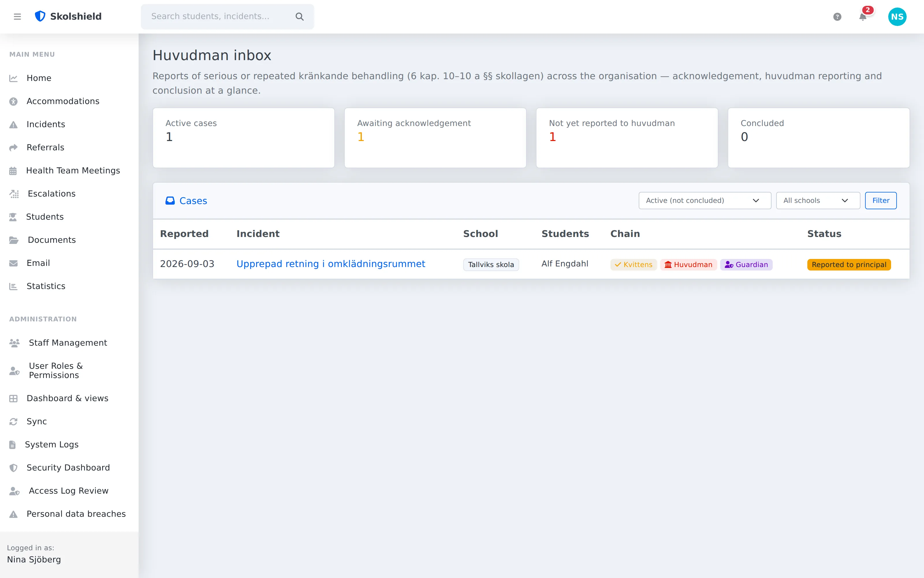Click the Security Dashboard shield icon
Viewport: 924px width, 578px height.
click(x=13, y=468)
